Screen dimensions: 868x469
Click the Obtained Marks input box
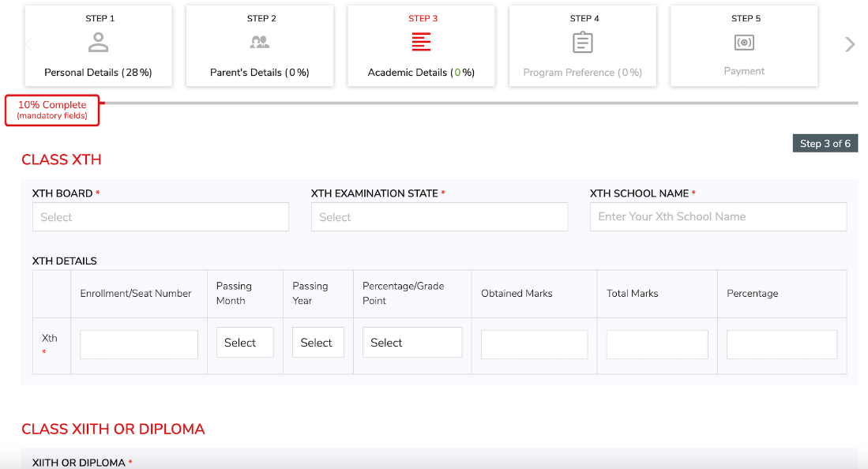(x=534, y=344)
